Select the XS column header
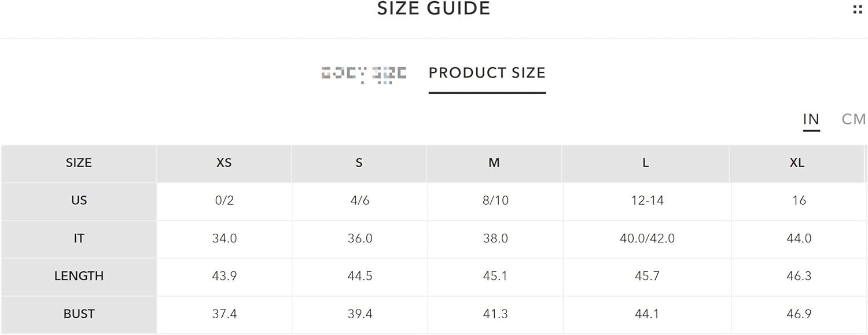The height and width of the screenshot is (335, 868). 224,163
